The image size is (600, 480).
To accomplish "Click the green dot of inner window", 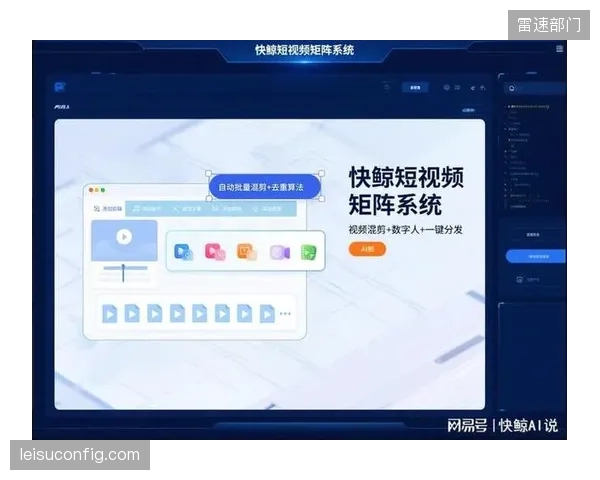I will (x=103, y=190).
